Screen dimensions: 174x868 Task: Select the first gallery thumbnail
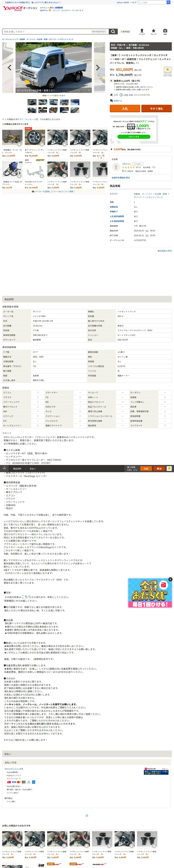(x=32, y=102)
